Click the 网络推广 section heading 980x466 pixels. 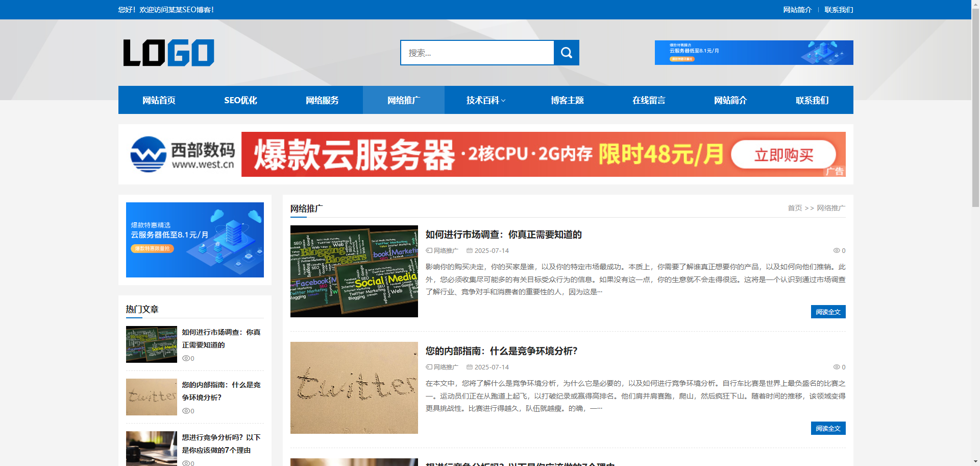click(x=306, y=208)
